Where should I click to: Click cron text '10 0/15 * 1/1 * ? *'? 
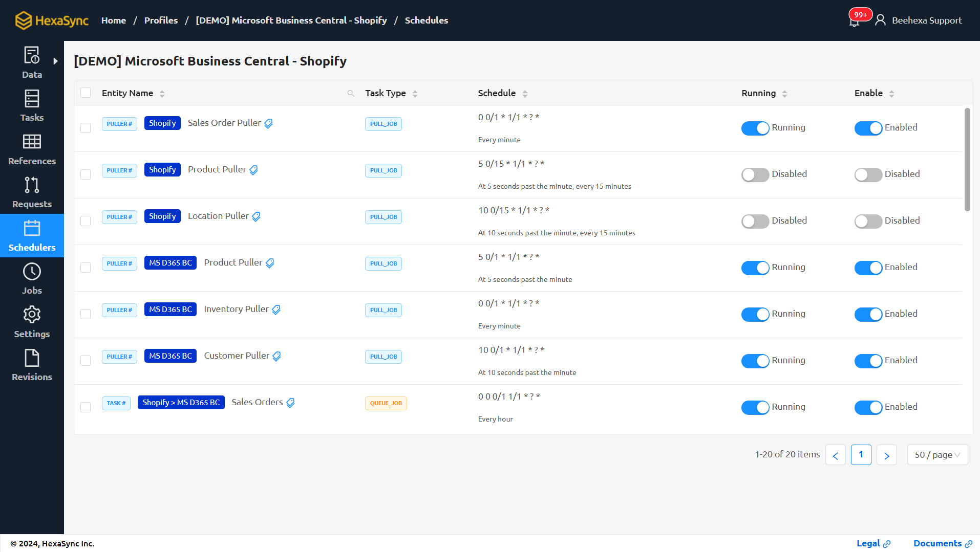514,210
